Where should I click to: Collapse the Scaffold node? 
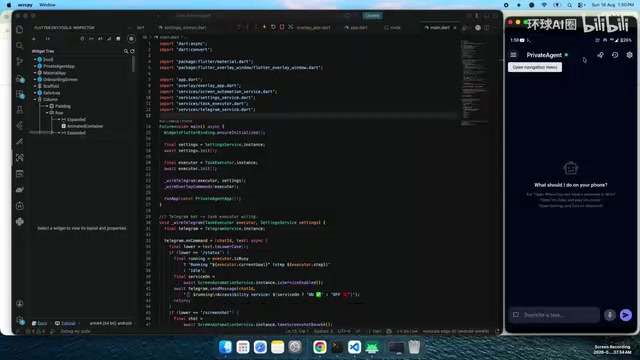(35, 86)
